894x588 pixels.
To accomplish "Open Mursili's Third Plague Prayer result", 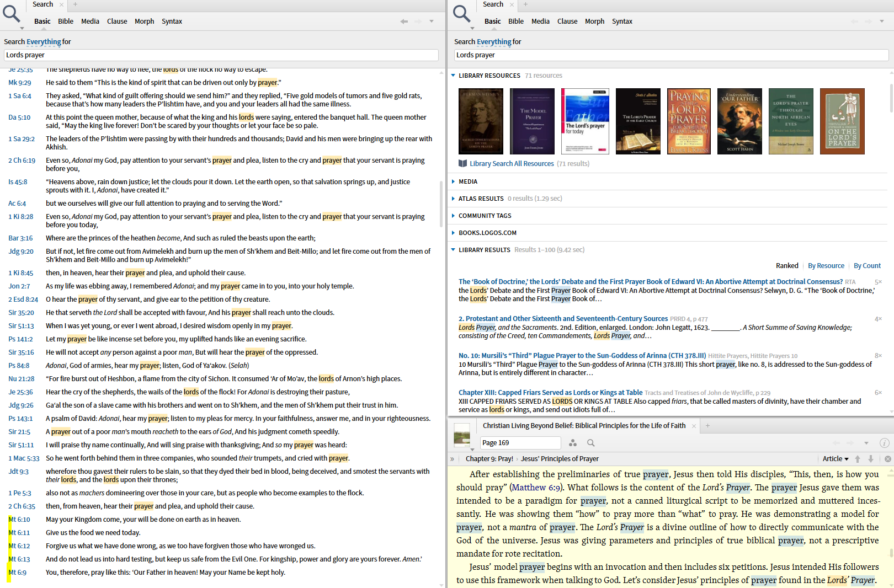I will pos(582,356).
